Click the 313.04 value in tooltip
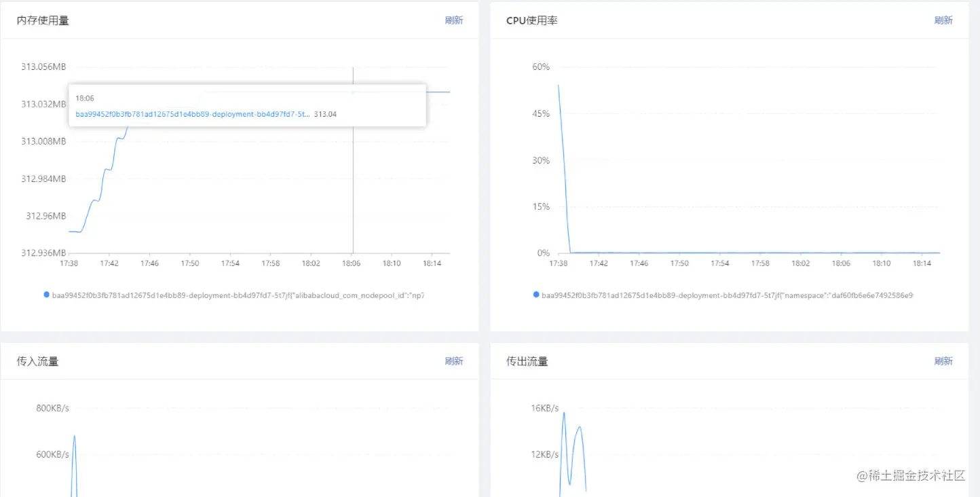The height and width of the screenshot is (497, 980). click(325, 114)
